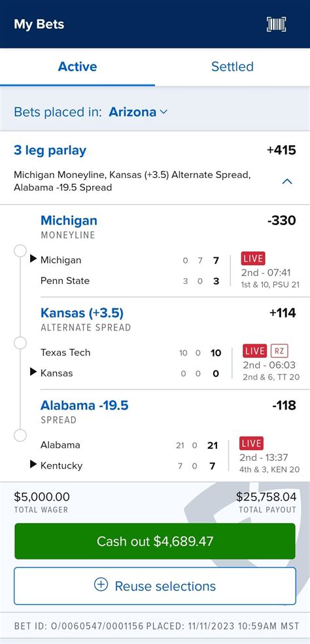Click the LIVE badge for Alabama game
Screen dimensions: 310x644
point(251,444)
